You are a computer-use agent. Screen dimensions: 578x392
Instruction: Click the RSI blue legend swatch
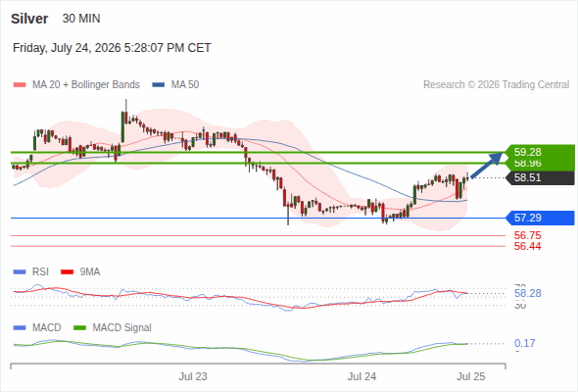click(x=20, y=272)
